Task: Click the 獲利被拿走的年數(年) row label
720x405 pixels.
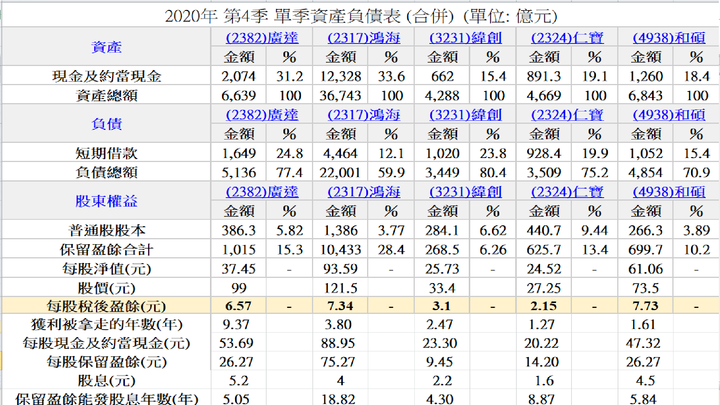Action: click(107, 325)
